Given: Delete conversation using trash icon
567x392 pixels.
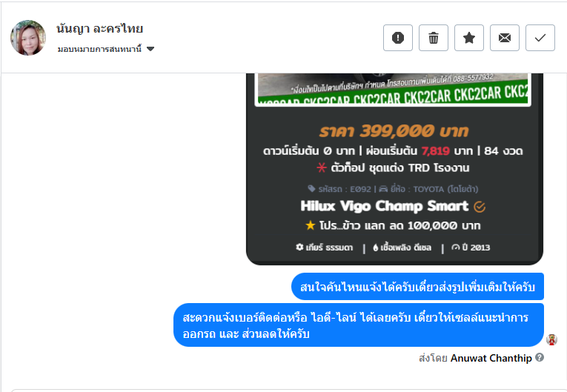Looking at the screenshot, I should point(433,38).
